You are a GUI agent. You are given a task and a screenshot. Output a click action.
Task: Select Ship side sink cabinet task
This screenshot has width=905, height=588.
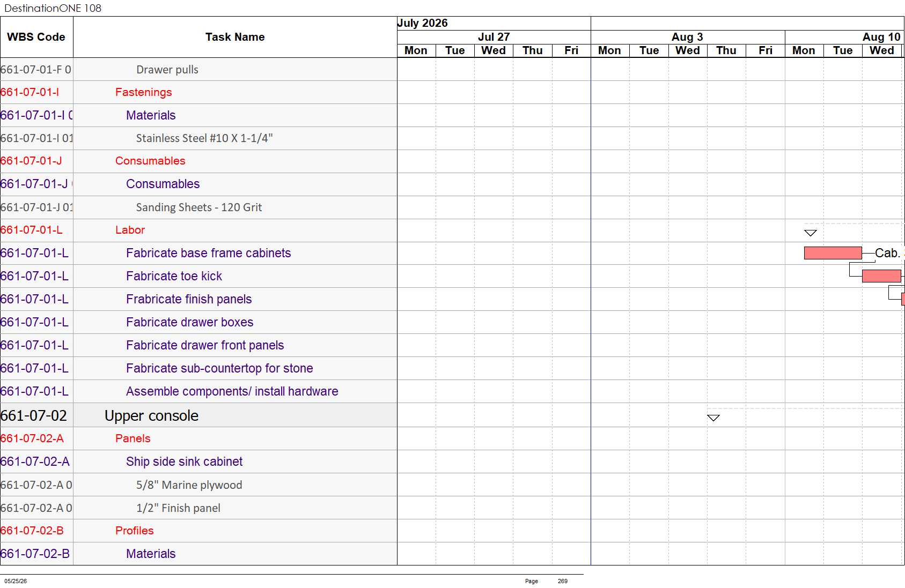[184, 462]
